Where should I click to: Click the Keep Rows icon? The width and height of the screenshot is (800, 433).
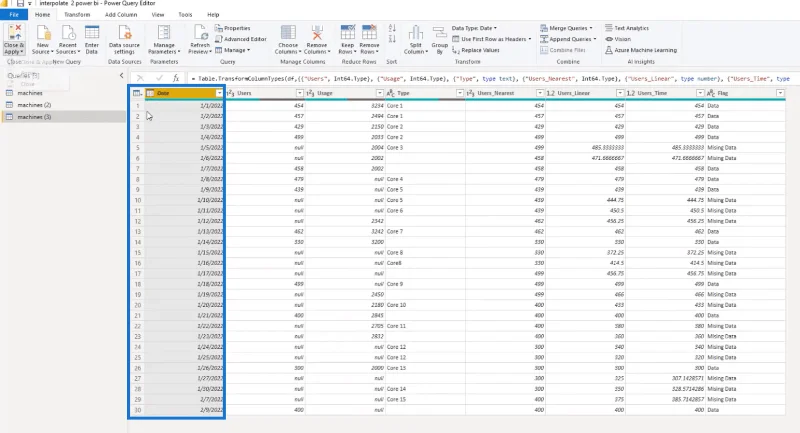tap(347, 33)
